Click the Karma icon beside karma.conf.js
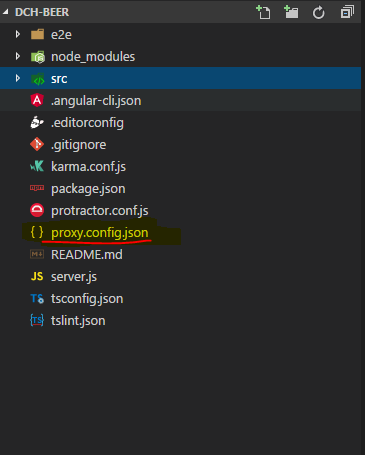The image size is (365, 455). pos(37,166)
